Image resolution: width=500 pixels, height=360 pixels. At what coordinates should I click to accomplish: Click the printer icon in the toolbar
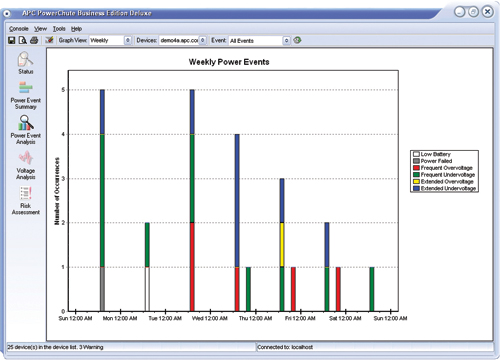34,40
